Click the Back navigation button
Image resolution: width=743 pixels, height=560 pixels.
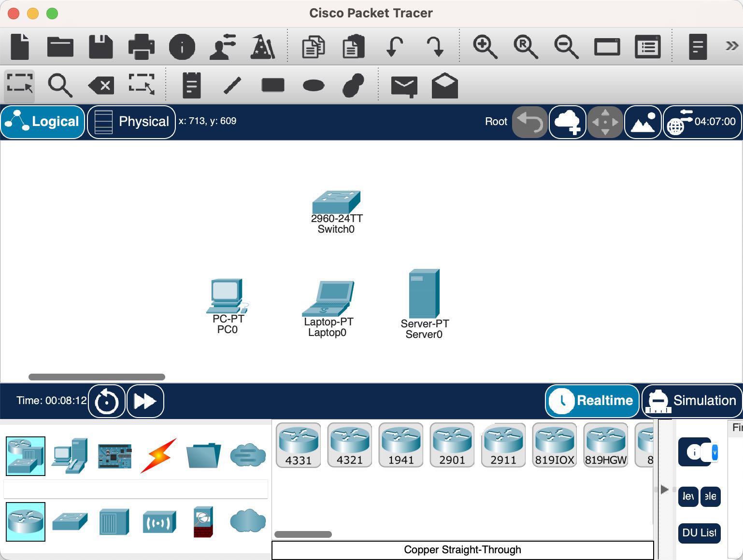(530, 122)
